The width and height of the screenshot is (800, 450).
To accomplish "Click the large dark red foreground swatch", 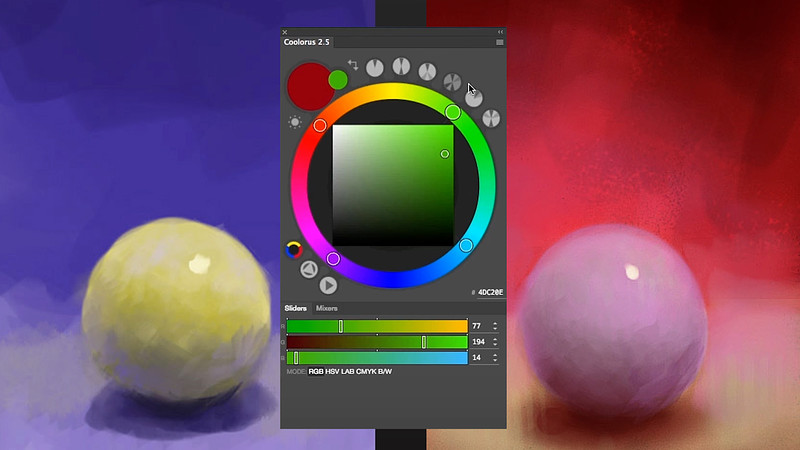I will click(x=309, y=86).
